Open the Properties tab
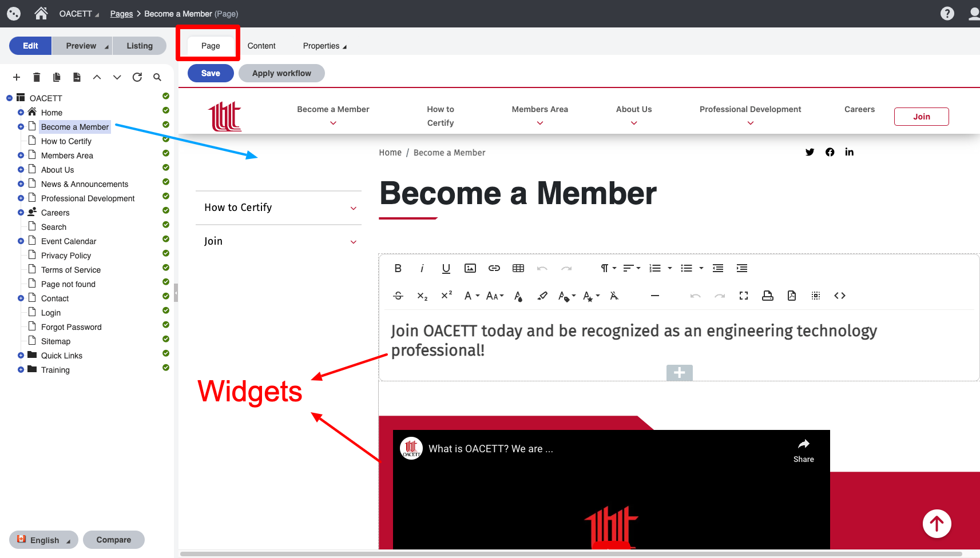Screen dimensions: 980x558 324,46
